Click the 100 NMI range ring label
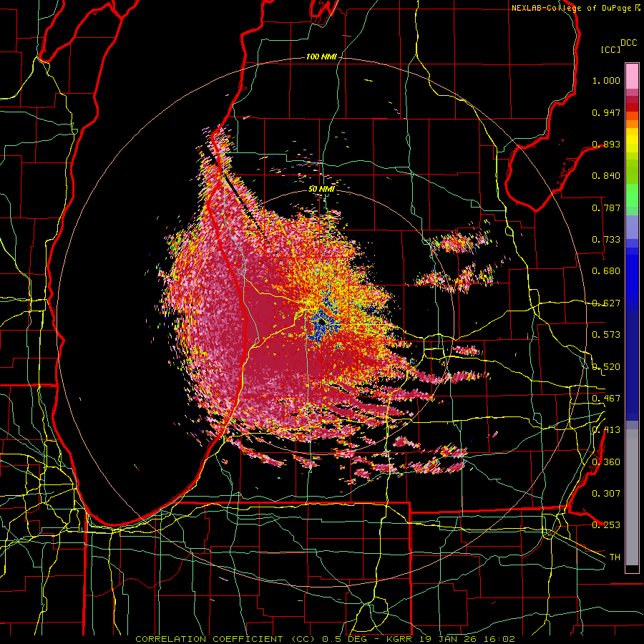644x644 pixels. coord(321,57)
